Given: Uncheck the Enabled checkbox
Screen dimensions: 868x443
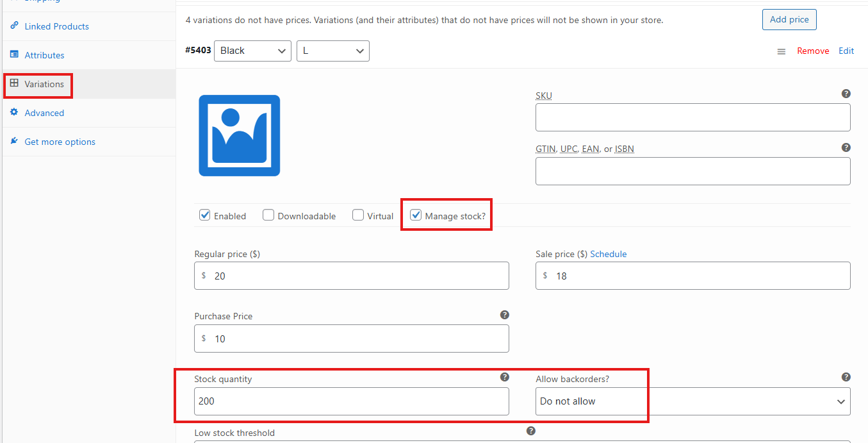Looking at the screenshot, I should pyautogui.click(x=205, y=215).
